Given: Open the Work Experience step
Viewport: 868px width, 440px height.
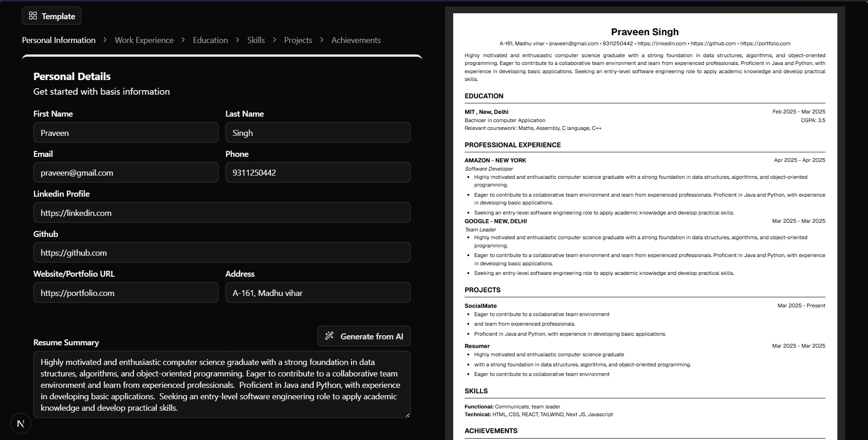Looking at the screenshot, I should tap(144, 40).
